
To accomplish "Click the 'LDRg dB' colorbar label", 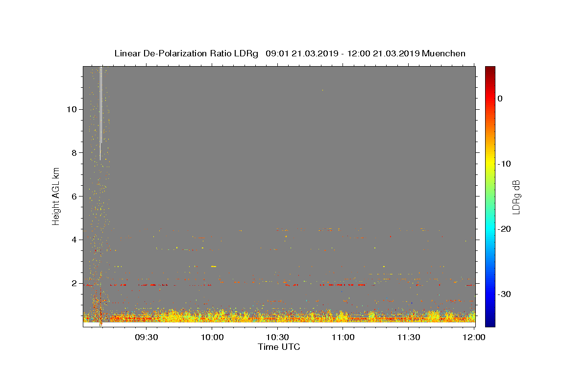I will pos(516,197).
